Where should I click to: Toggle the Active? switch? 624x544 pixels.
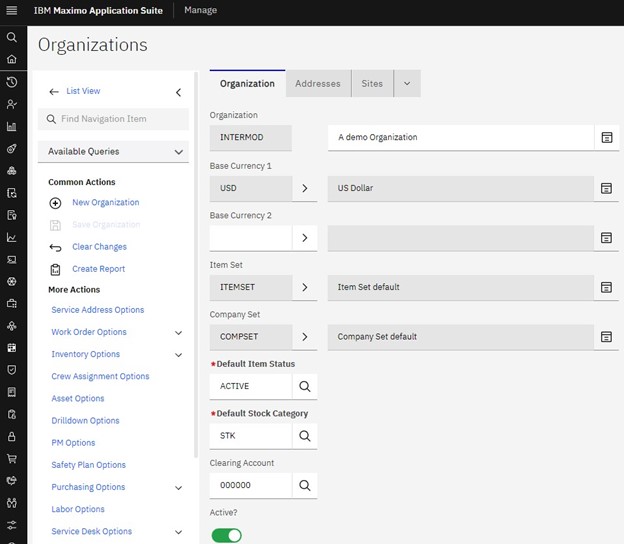point(227,535)
